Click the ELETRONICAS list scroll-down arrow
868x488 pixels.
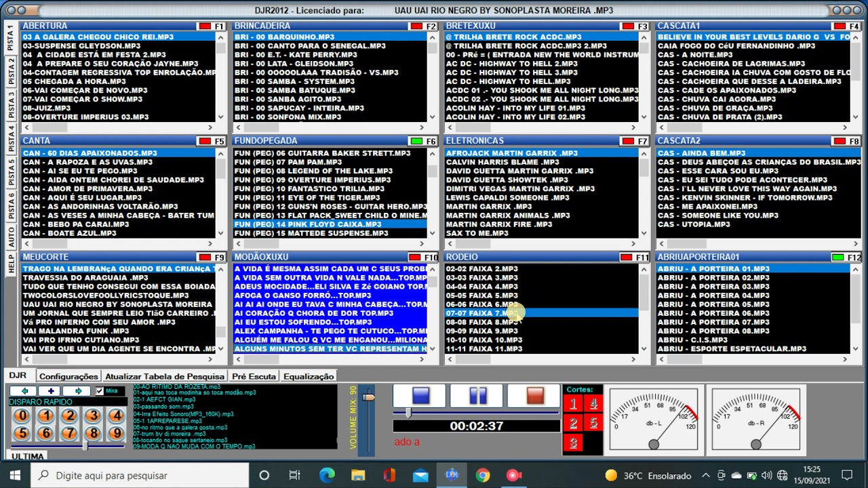pyautogui.click(x=644, y=232)
